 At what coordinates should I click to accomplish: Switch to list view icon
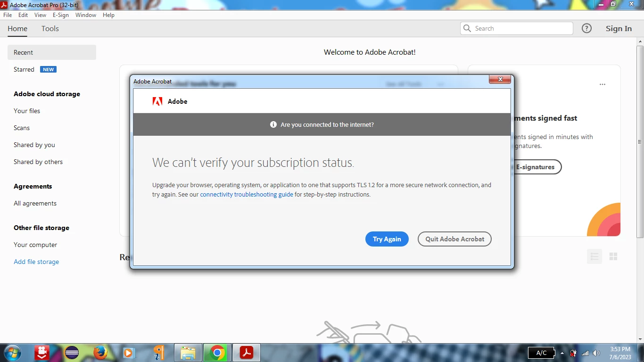coord(594,256)
